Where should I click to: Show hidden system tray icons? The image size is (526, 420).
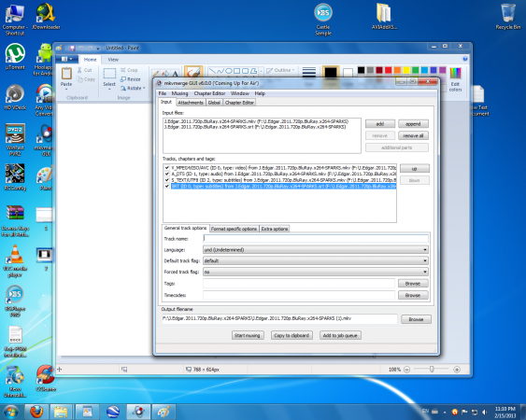click(x=445, y=413)
